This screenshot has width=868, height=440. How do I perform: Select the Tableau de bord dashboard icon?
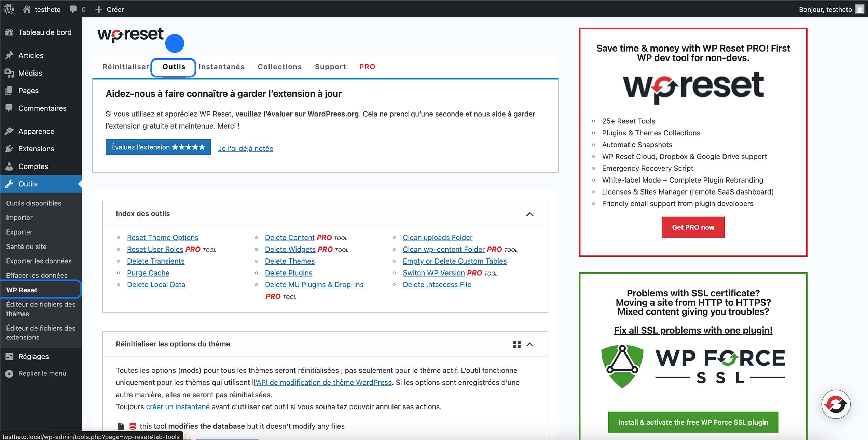pyautogui.click(x=9, y=32)
